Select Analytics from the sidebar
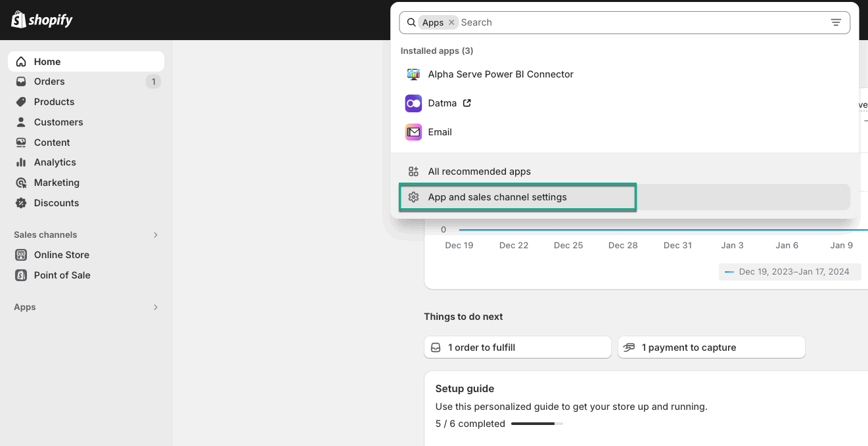Image resolution: width=868 pixels, height=446 pixels. coord(55,162)
